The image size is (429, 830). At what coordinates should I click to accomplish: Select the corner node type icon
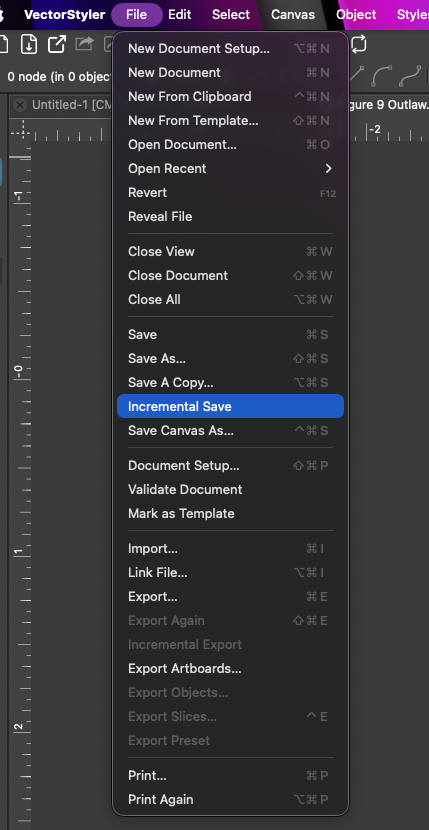[x=356, y=76]
